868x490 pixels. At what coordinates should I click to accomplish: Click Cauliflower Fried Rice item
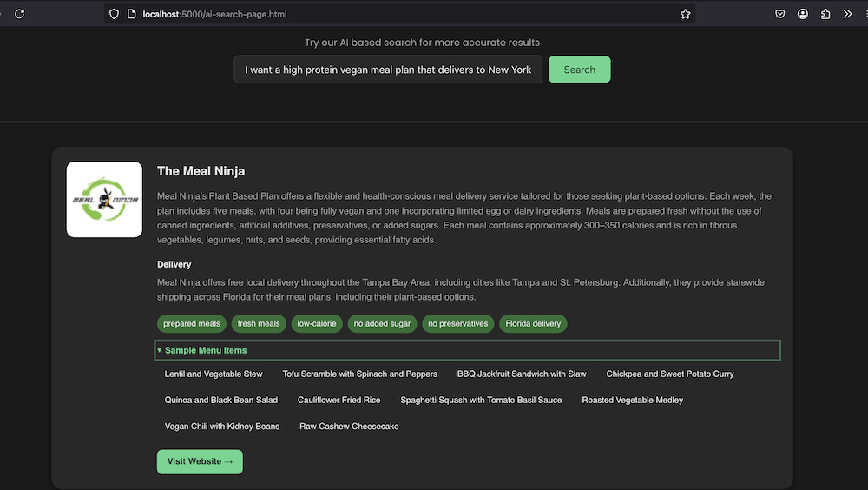pos(339,401)
